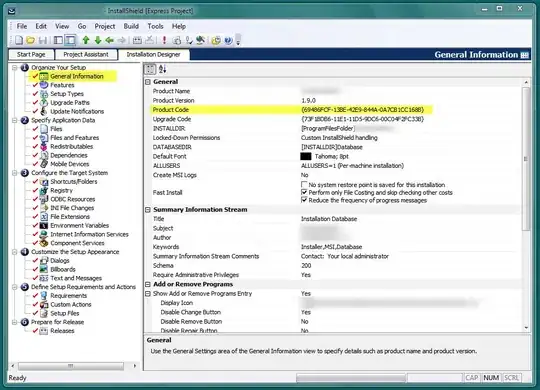The width and height of the screenshot is (540, 390).
Task: Select the Custom Actions tree item
Action: tap(71, 304)
